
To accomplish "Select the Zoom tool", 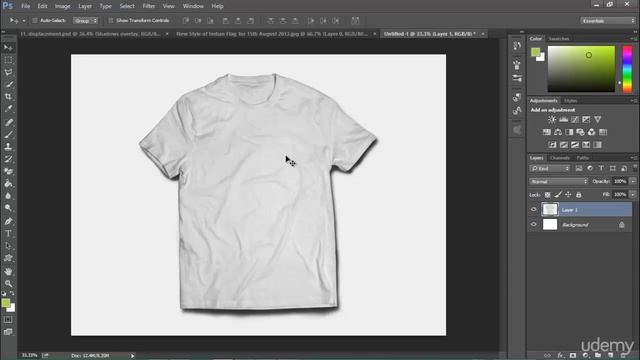I will (x=8, y=283).
